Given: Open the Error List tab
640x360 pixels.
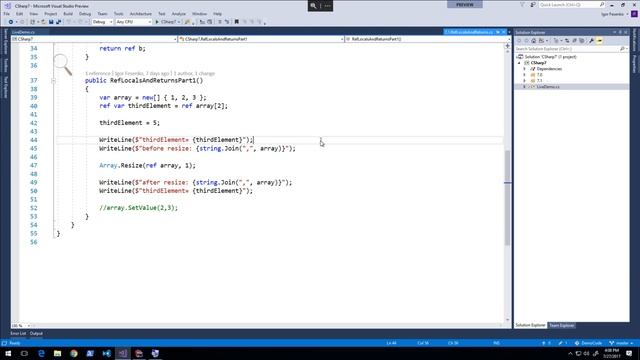Looking at the screenshot, I should (x=18, y=333).
